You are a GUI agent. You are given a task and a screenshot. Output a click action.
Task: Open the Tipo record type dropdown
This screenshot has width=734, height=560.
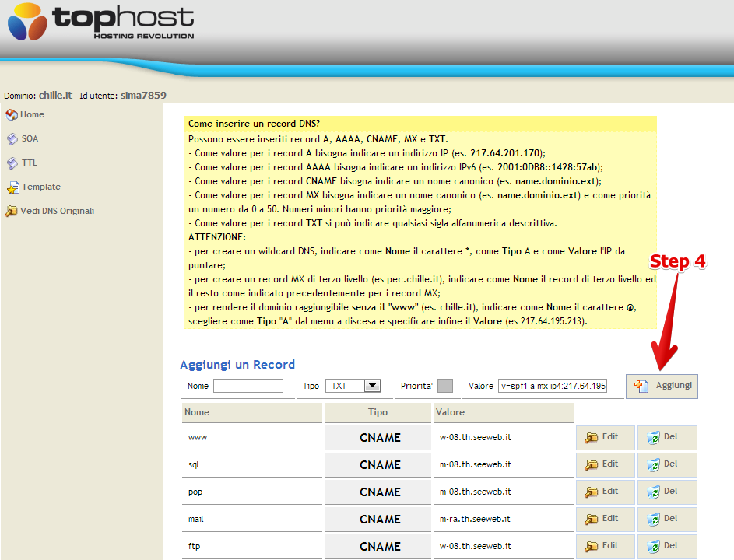[x=353, y=386]
